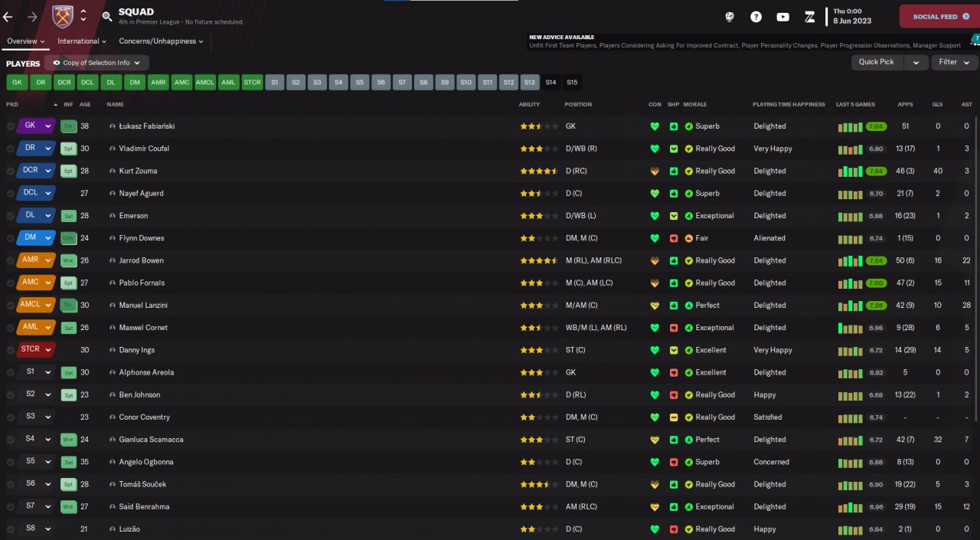
Task: Open the help question mark icon
Action: pyautogui.click(x=756, y=17)
